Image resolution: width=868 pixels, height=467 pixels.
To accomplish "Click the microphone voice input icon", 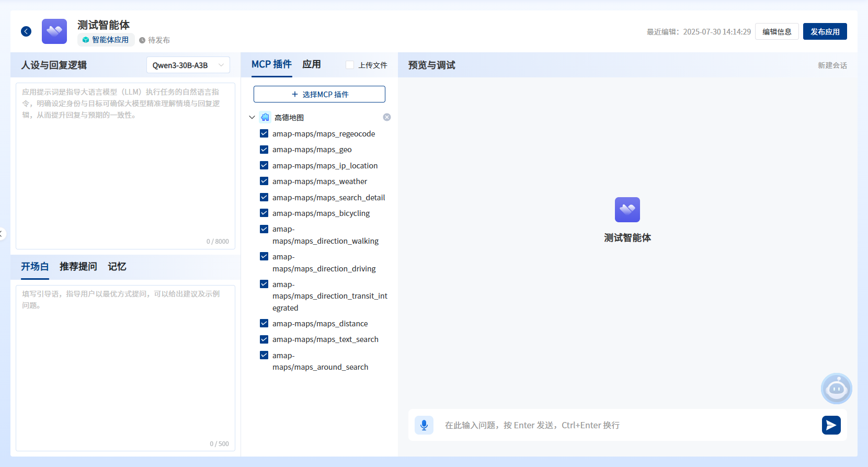I will coord(424,425).
